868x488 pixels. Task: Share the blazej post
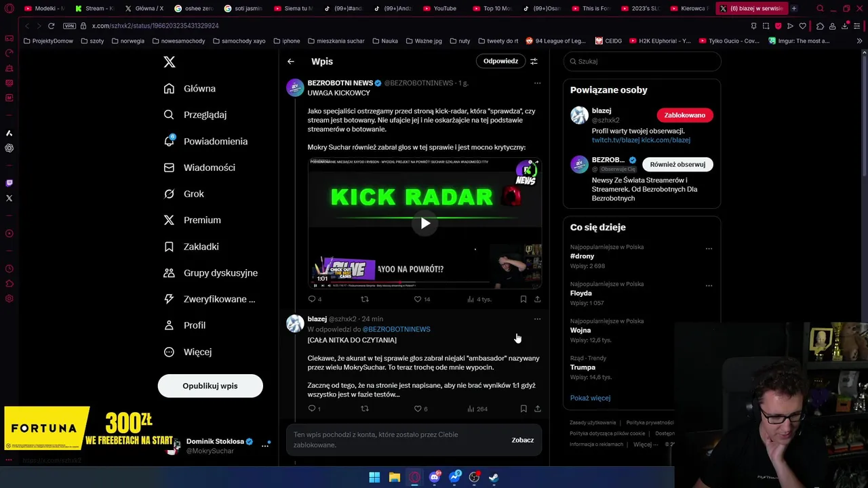(x=538, y=409)
